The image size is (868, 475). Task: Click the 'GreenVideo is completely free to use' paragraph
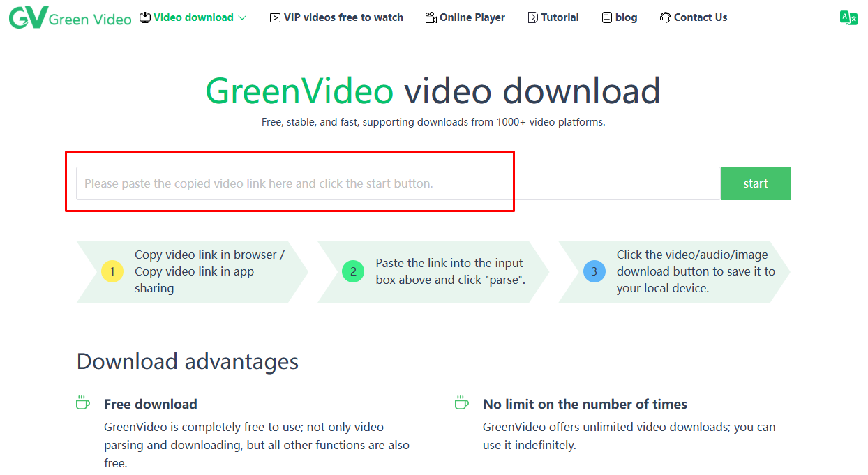(257, 445)
